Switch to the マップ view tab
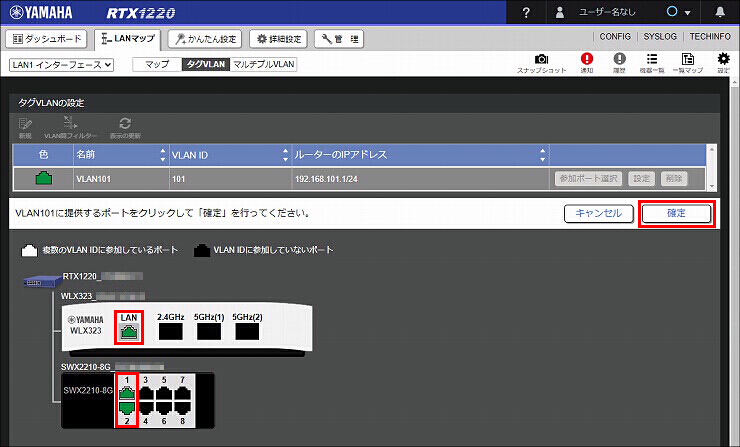This screenshot has height=447, width=740. [x=157, y=64]
